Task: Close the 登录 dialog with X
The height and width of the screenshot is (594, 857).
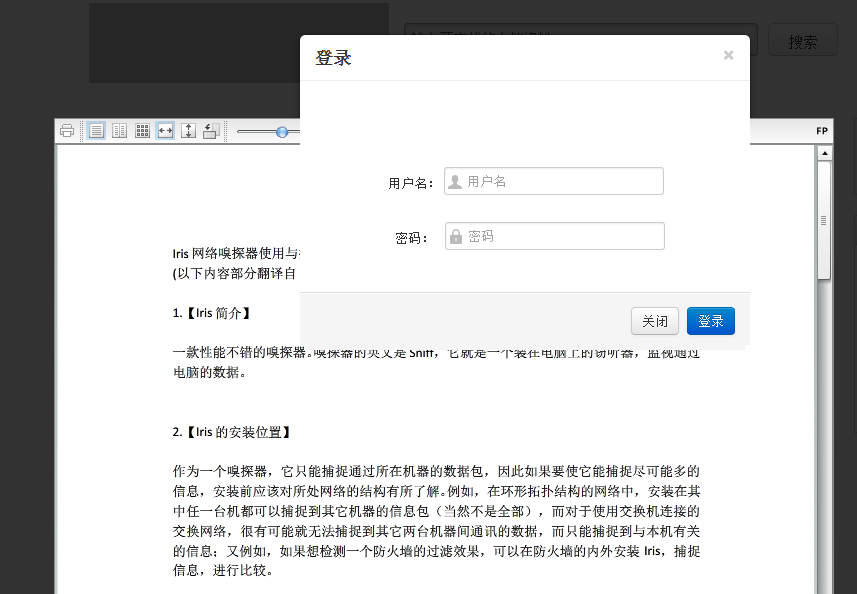Action: tap(728, 55)
